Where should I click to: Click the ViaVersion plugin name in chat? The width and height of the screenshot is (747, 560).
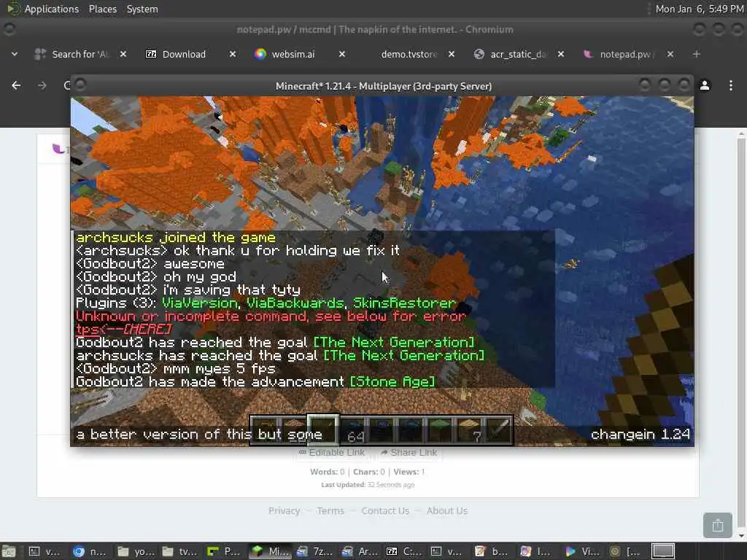[x=200, y=303]
